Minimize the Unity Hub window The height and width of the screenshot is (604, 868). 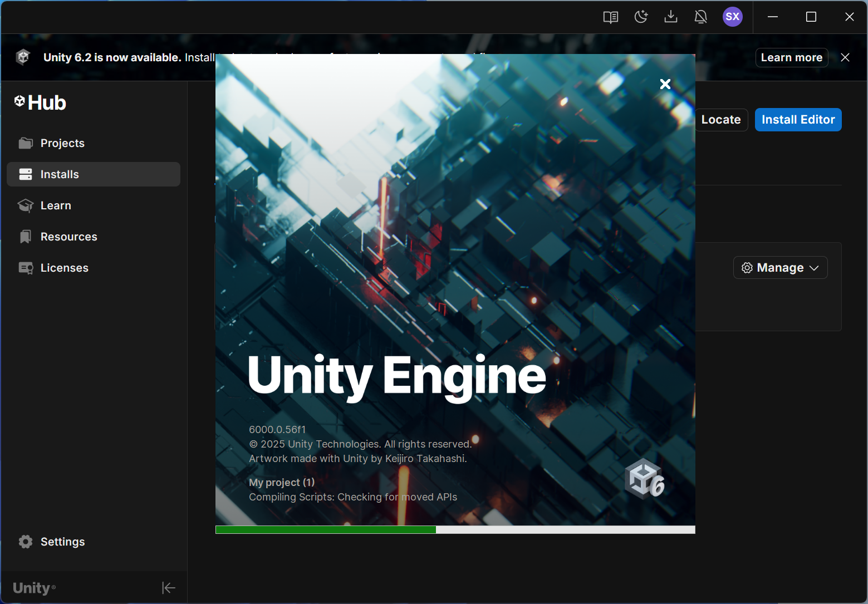(773, 17)
